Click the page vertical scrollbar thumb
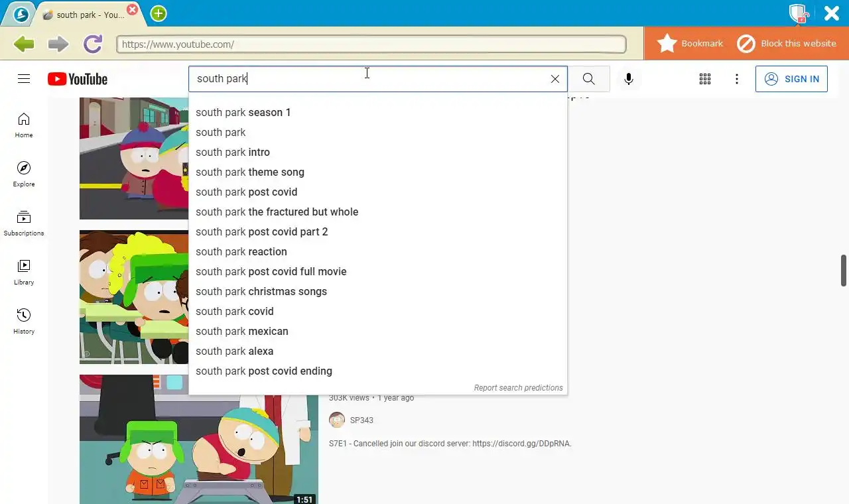Screen dimensions: 849x504 click(x=844, y=271)
